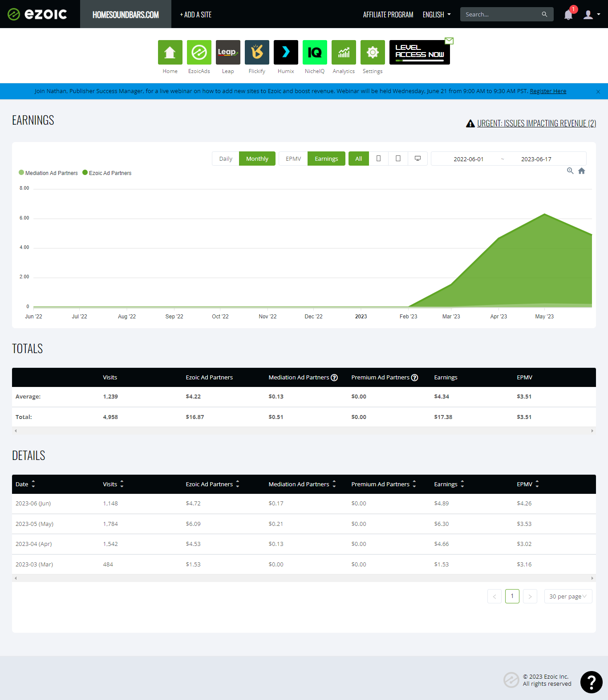Click the 2023-06 (Jun) row date
Image resolution: width=608 pixels, height=700 pixels.
click(x=33, y=503)
